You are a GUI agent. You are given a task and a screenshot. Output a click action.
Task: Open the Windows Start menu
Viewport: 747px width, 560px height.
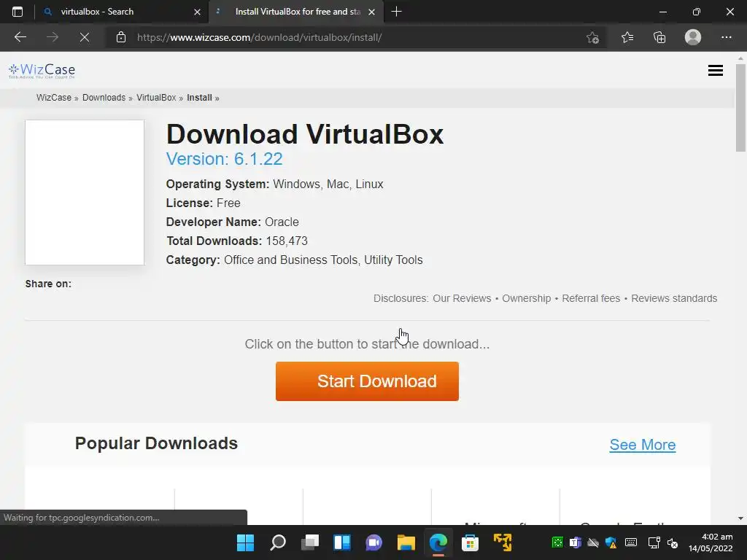pyautogui.click(x=245, y=542)
